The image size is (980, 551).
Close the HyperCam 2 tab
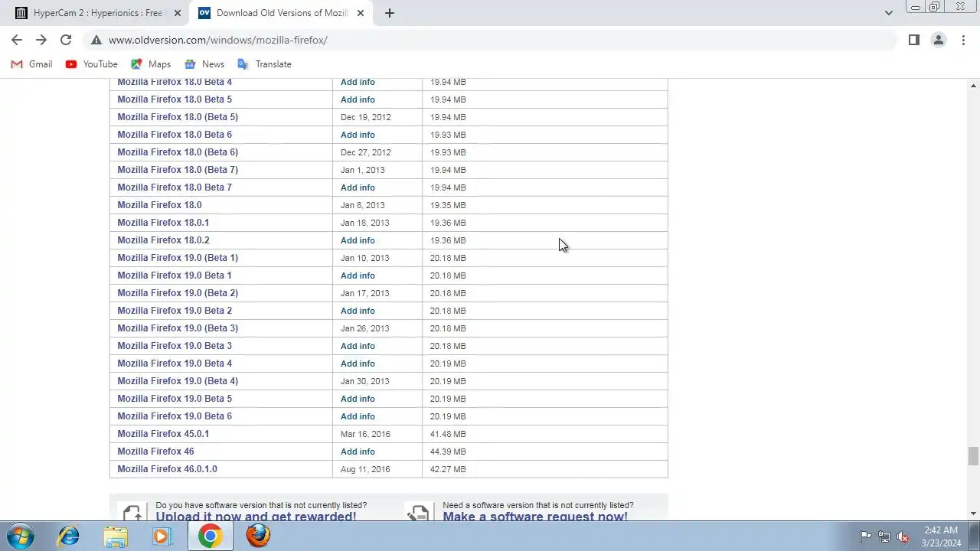pos(178,13)
